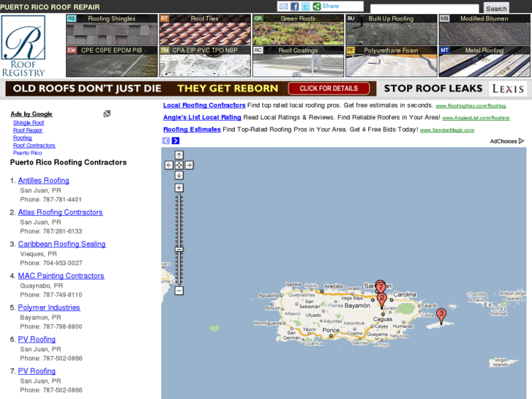The width and height of the screenshot is (532, 399).
Task: Open CPE CSPE EPDM PIB category
Action: 112,61
